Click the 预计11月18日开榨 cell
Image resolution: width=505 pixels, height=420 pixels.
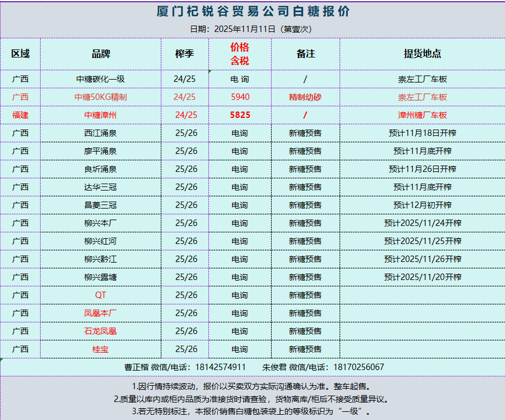[x=422, y=133]
